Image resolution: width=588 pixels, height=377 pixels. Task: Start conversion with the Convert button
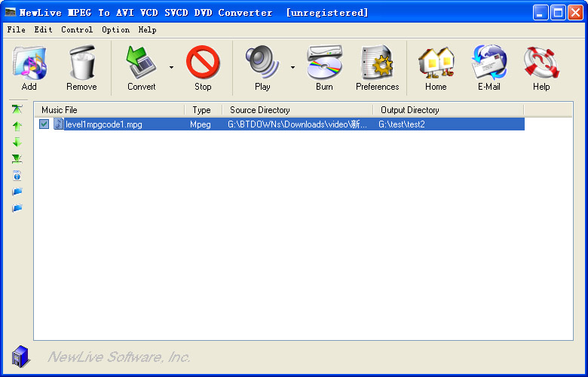point(141,68)
